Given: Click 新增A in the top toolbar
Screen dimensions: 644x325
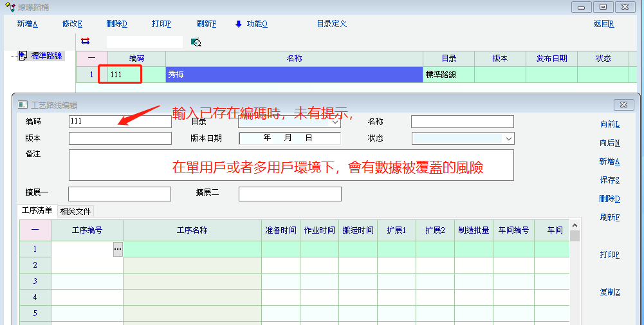Looking at the screenshot, I should click(28, 24).
